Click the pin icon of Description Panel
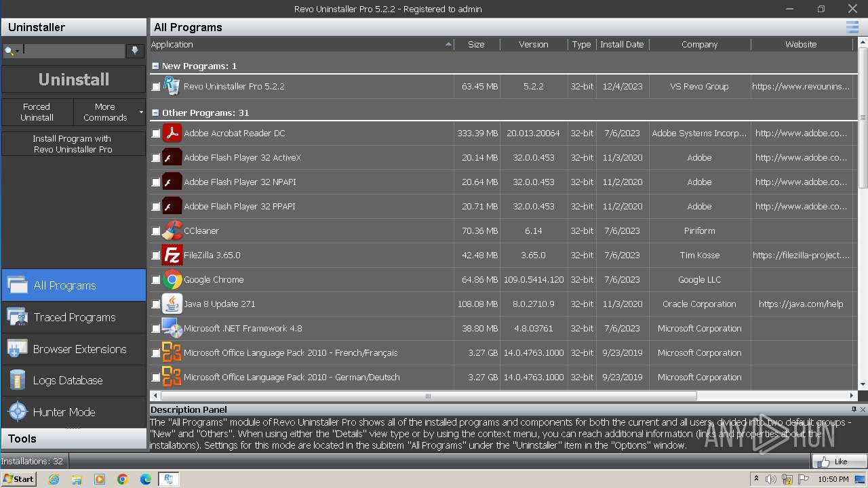This screenshot has height=488, width=868. [x=854, y=409]
